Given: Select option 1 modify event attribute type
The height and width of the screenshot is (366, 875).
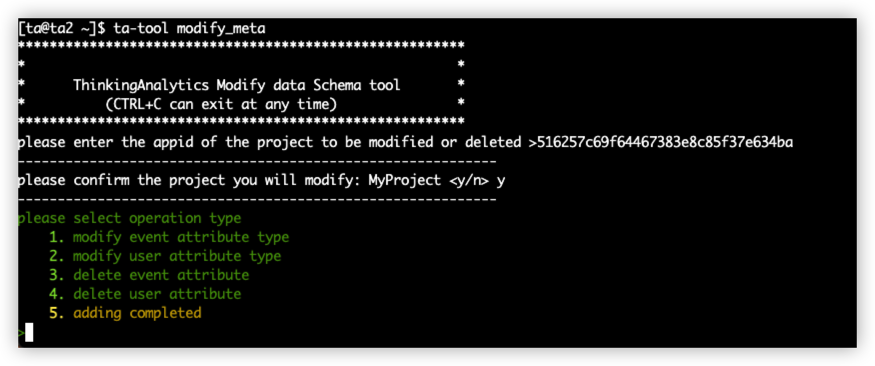Looking at the screenshot, I should coord(169,237).
